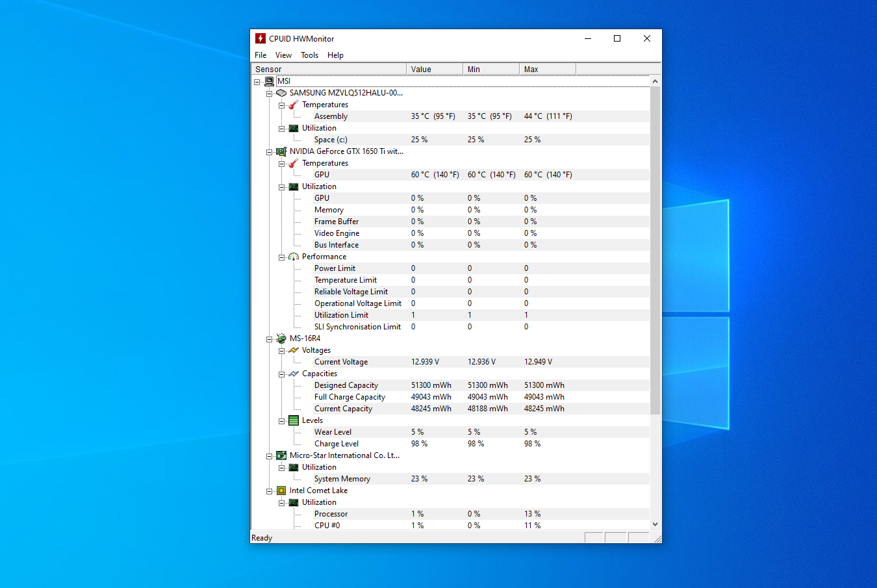Image resolution: width=877 pixels, height=588 pixels.
Task: Collapse the NVIDIA GeForce GTX 1650 Ti node
Action: 270,152
